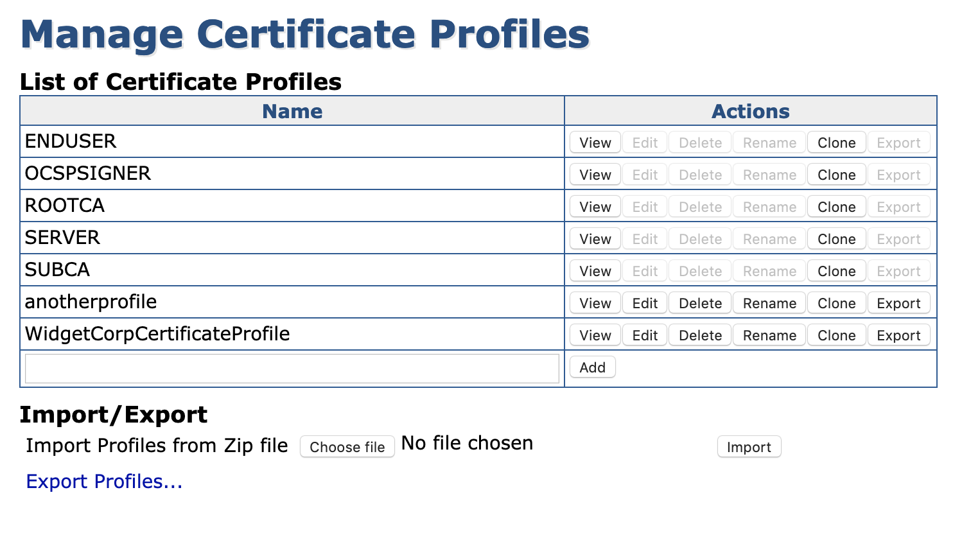Clone the OCSPSIGNER profile
The width and height of the screenshot is (980, 542).
coord(836,174)
